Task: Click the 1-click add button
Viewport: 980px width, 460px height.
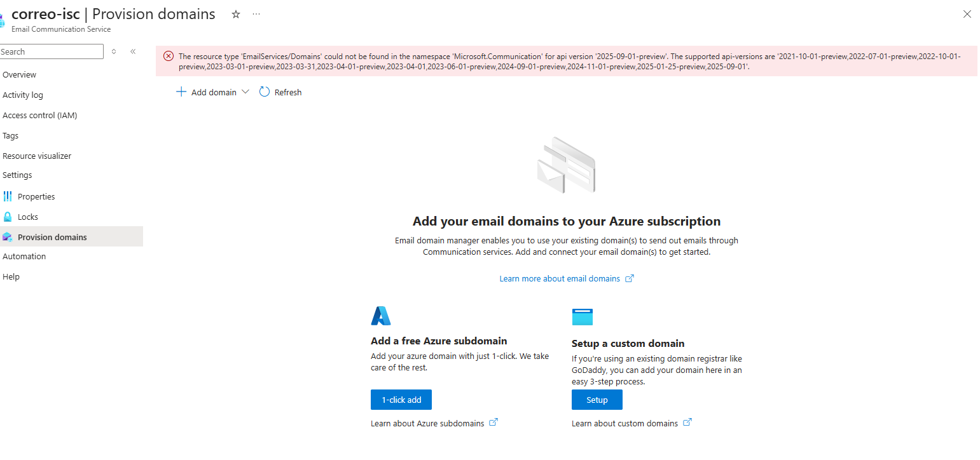Action: [x=401, y=400]
